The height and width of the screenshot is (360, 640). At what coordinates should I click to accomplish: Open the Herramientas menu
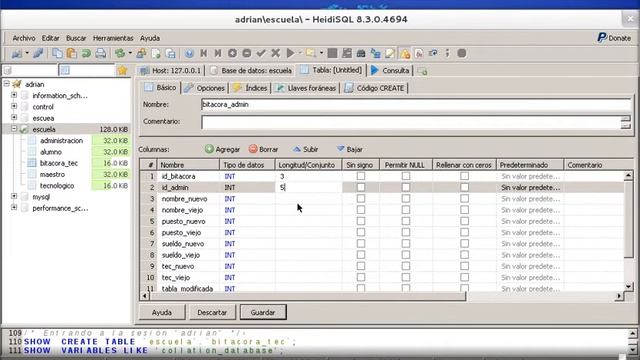[113, 38]
